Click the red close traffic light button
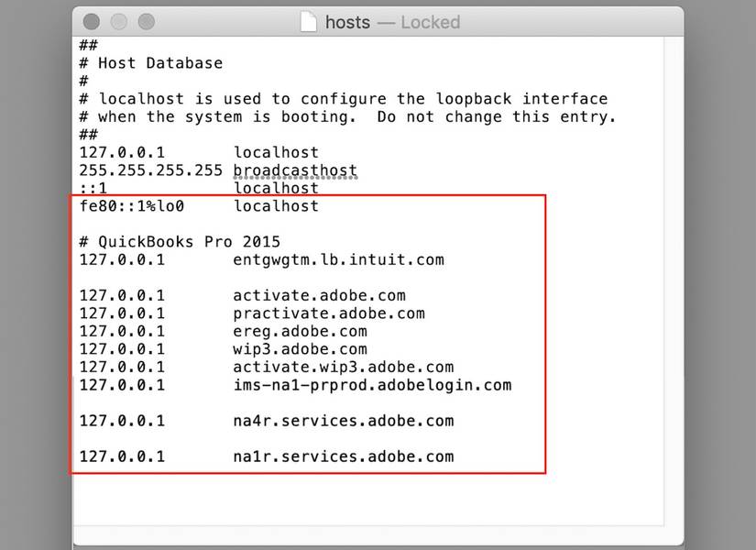The height and width of the screenshot is (550, 756). 90,21
